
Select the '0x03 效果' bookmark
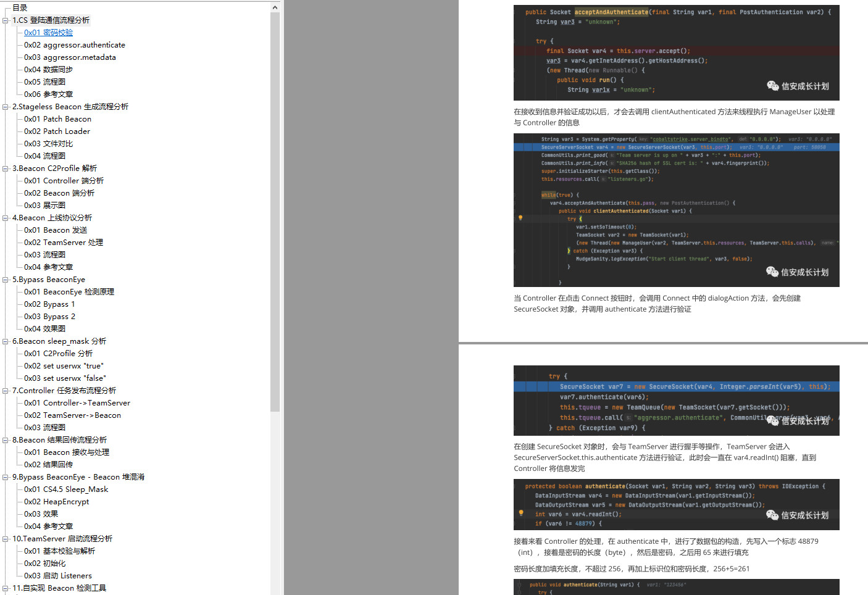(x=41, y=514)
